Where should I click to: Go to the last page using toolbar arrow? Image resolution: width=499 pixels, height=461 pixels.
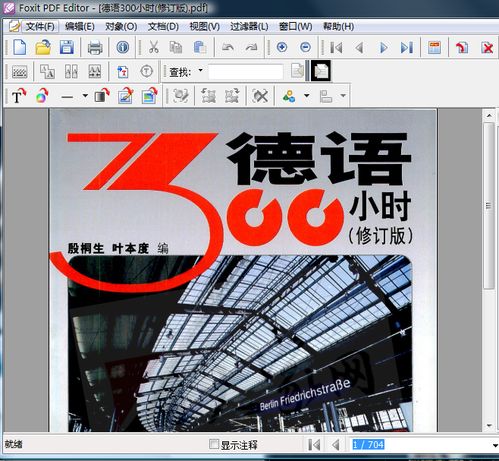click(407, 48)
